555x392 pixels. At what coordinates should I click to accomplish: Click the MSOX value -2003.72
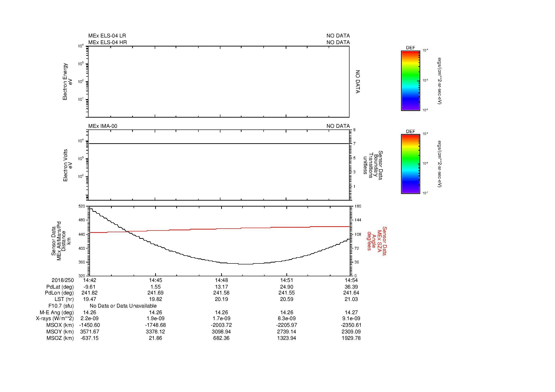(221, 325)
